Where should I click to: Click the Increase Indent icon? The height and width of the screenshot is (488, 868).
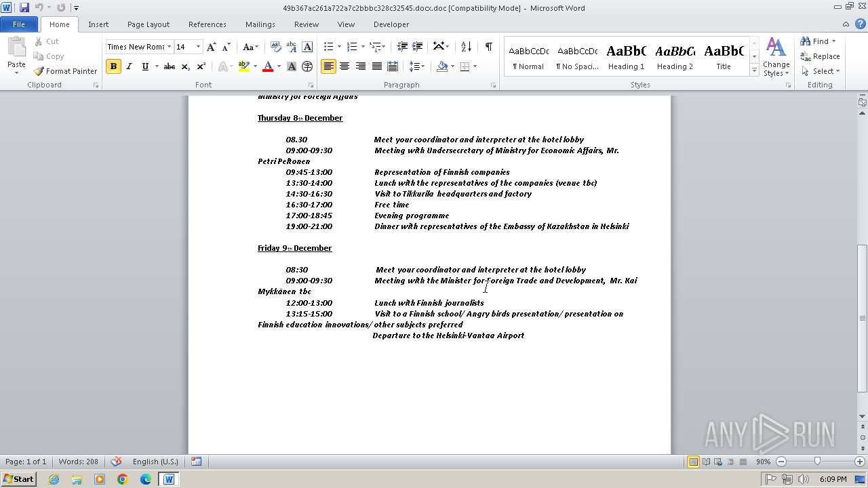(x=418, y=47)
